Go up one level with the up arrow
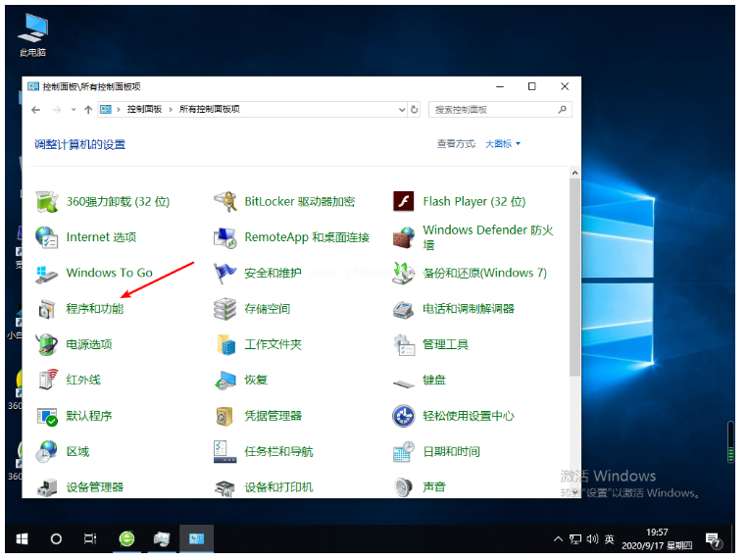 click(88, 110)
